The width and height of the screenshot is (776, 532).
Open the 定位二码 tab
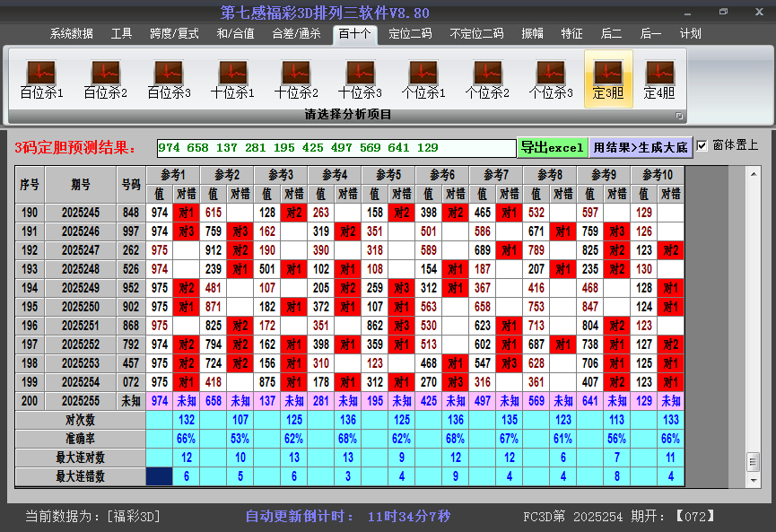(x=410, y=34)
